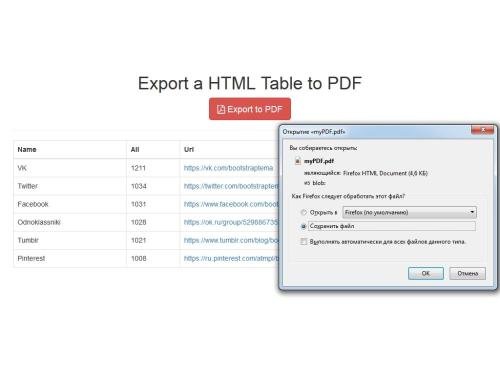Open the facebook.com link in the table
The image size is (500, 375).
click(x=231, y=204)
